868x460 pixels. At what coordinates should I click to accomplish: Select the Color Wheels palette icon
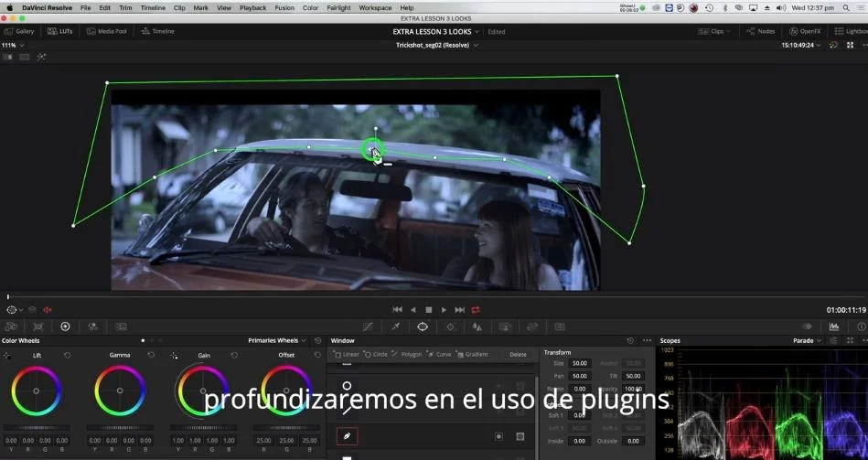coord(65,326)
